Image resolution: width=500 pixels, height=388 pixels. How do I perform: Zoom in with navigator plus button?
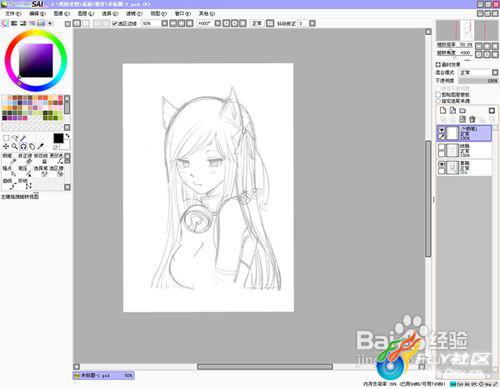click(x=487, y=46)
